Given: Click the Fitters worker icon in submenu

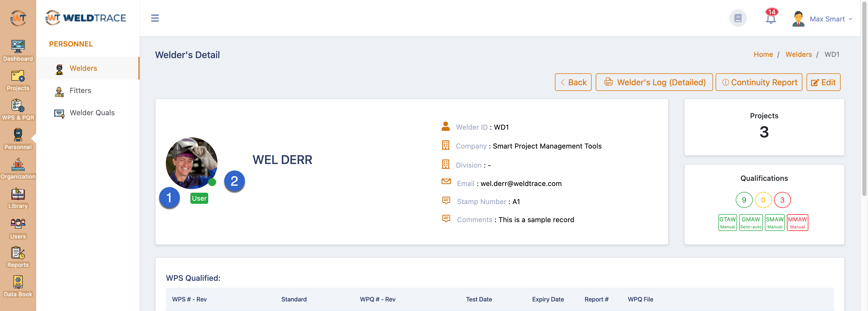Looking at the screenshot, I should click(x=59, y=91).
